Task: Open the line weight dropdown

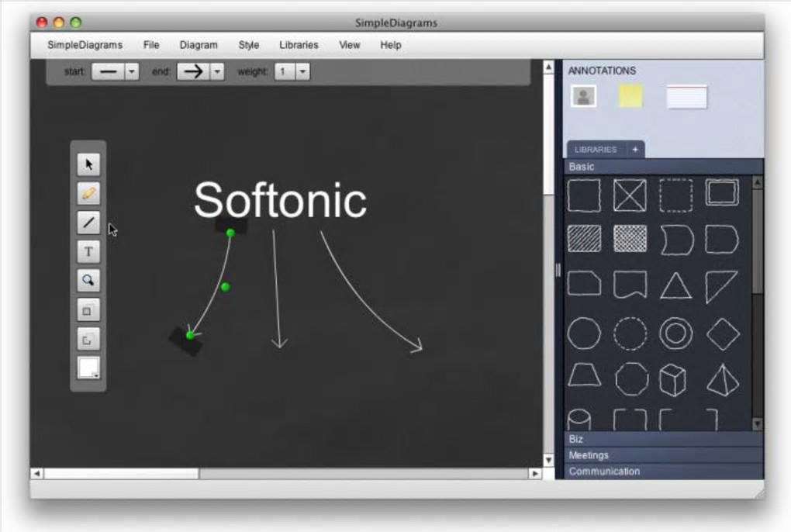Action: pos(302,71)
